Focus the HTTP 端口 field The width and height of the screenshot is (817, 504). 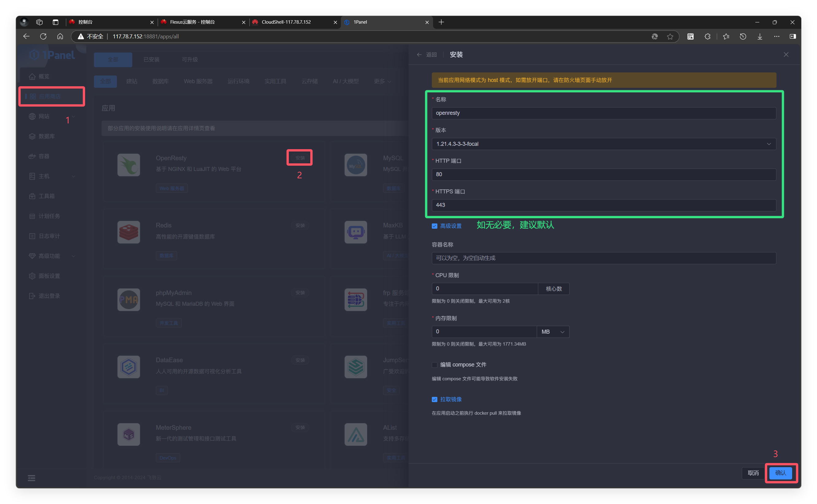click(x=604, y=174)
